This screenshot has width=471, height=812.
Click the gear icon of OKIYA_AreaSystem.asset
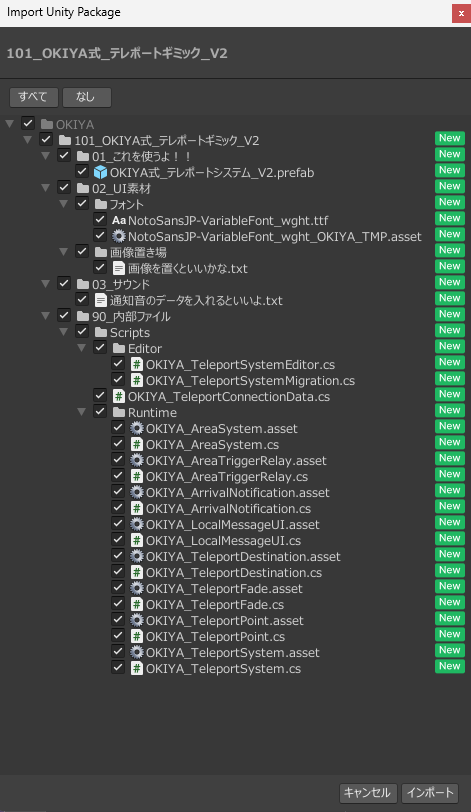click(136, 428)
